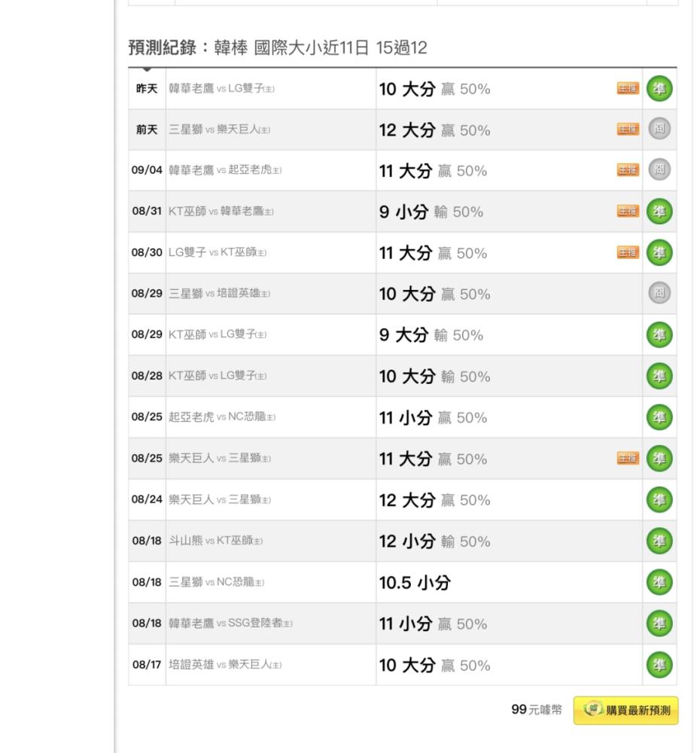Click green 準 badge for 昨天 韓華老鷹 row
Image resolution: width=700 pixels, height=753 pixels.
tap(659, 88)
